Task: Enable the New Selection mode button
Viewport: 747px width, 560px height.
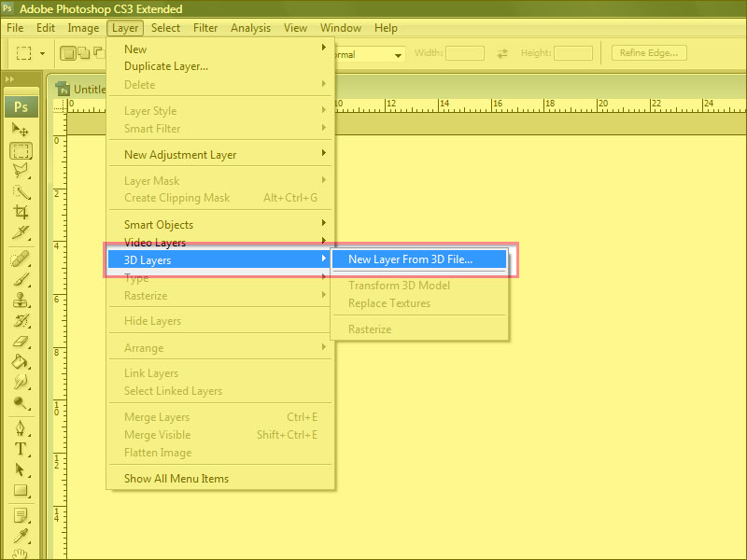Action: point(69,54)
